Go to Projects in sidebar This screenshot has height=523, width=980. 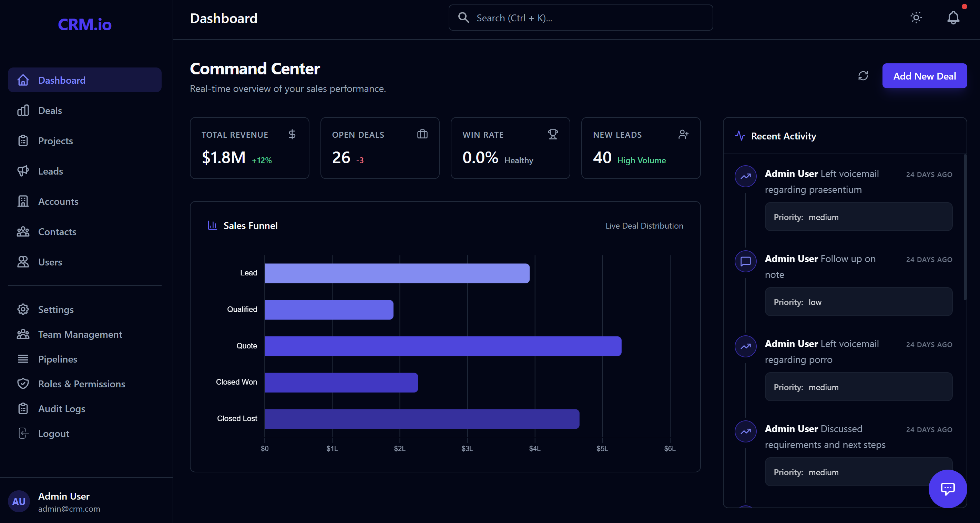pyautogui.click(x=84, y=141)
